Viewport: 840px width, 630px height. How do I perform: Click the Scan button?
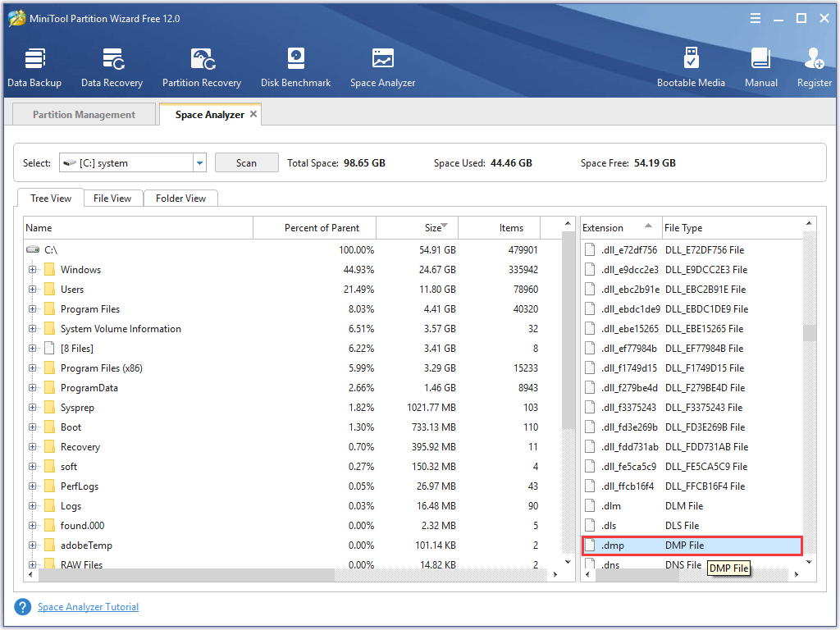246,163
